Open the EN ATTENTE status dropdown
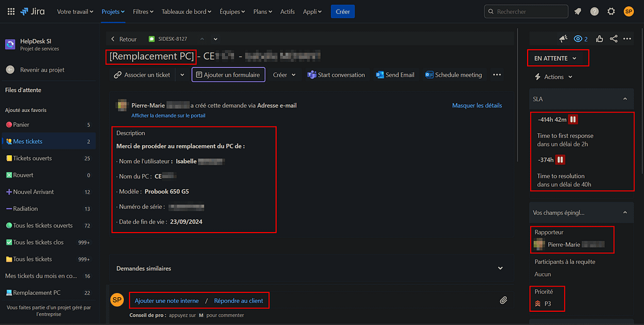Viewport: 644px width, 325px height. click(x=556, y=58)
